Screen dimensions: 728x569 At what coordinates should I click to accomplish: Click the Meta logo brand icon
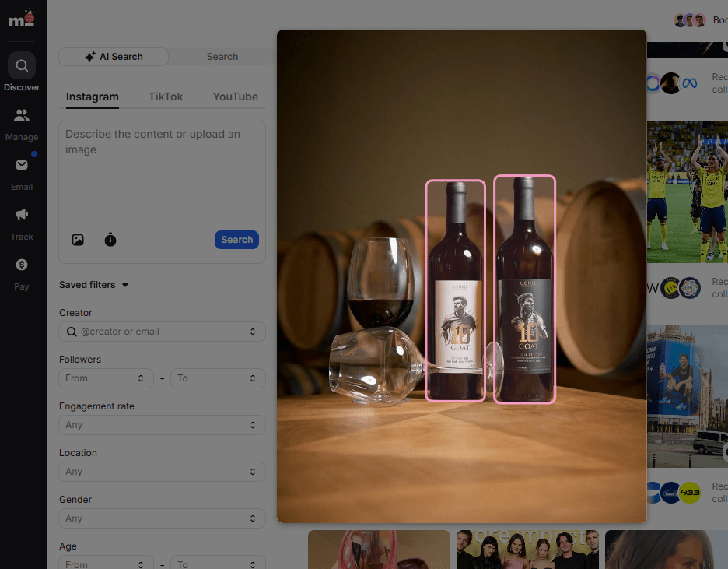[x=689, y=83]
